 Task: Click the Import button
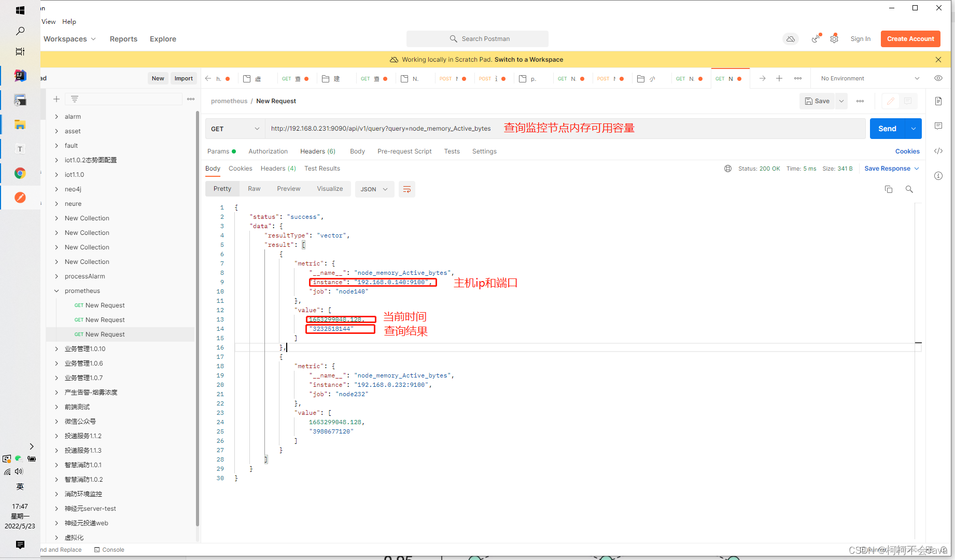tap(184, 78)
